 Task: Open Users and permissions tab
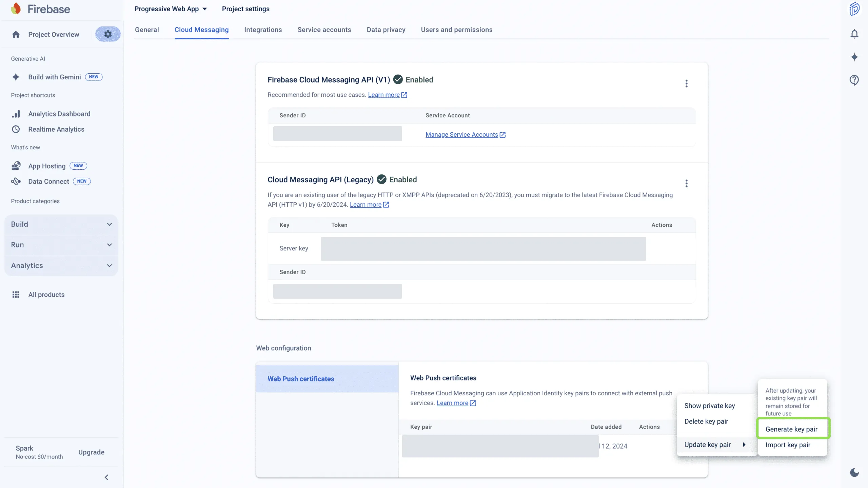[456, 30]
